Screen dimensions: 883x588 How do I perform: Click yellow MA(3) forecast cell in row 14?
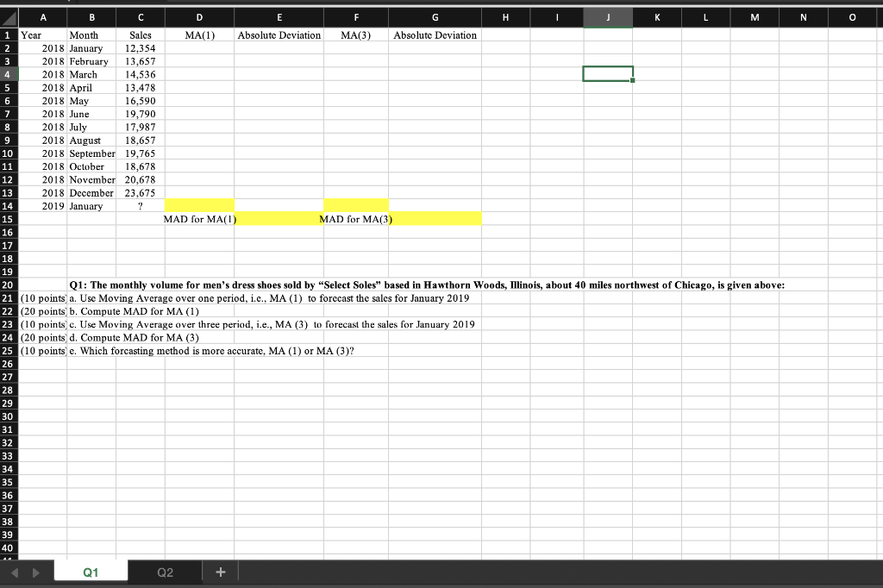[356, 205]
